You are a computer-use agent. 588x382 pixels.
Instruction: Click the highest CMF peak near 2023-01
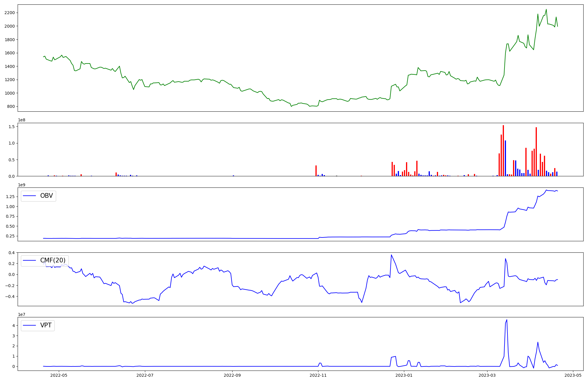click(x=391, y=255)
